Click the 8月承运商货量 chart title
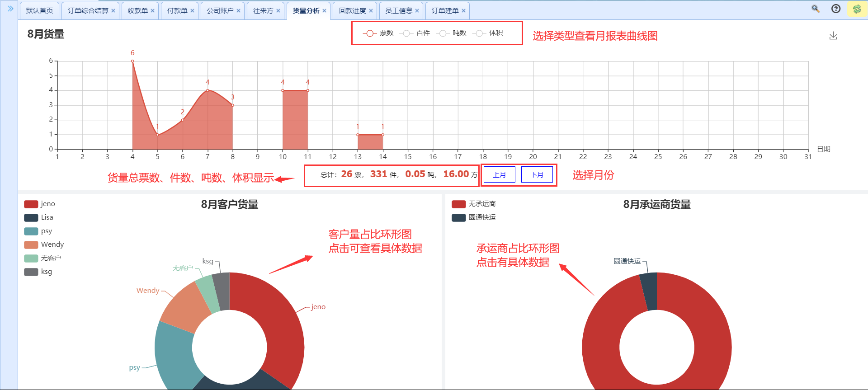868x390 pixels. point(657,205)
